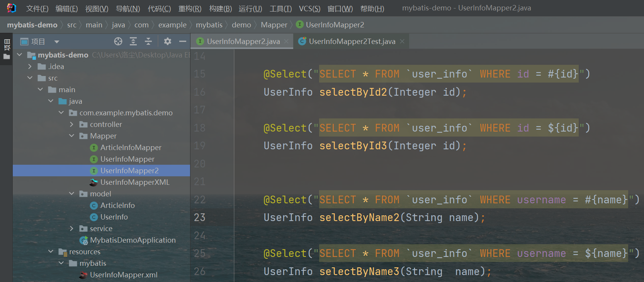
Task: Collapse the Mapper package
Action: pyautogui.click(x=71, y=136)
